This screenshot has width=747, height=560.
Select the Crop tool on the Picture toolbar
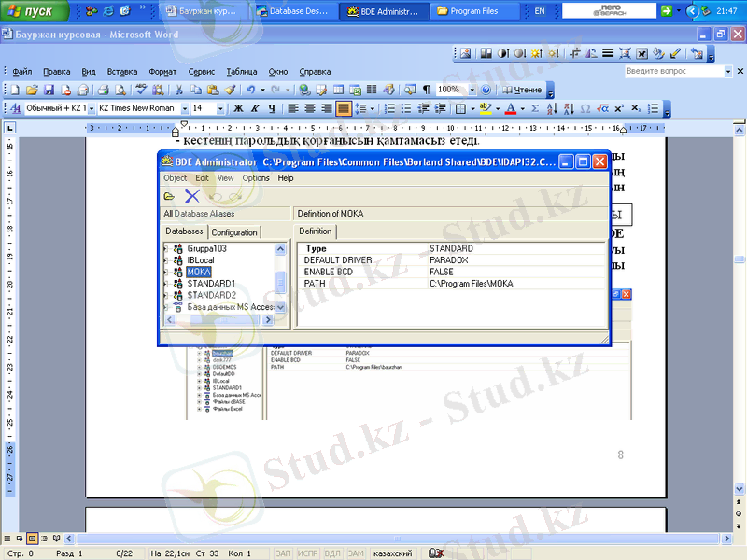(x=575, y=54)
